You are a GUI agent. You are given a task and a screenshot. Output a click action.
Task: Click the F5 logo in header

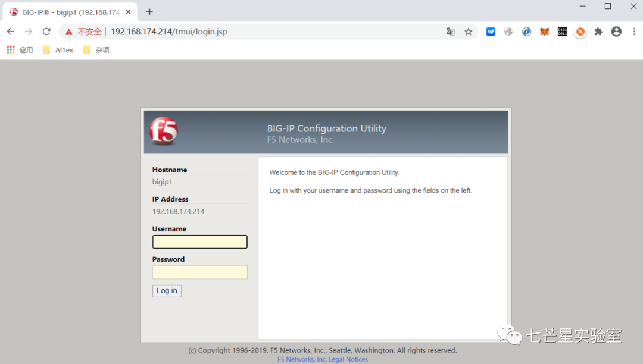pyautogui.click(x=164, y=131)
